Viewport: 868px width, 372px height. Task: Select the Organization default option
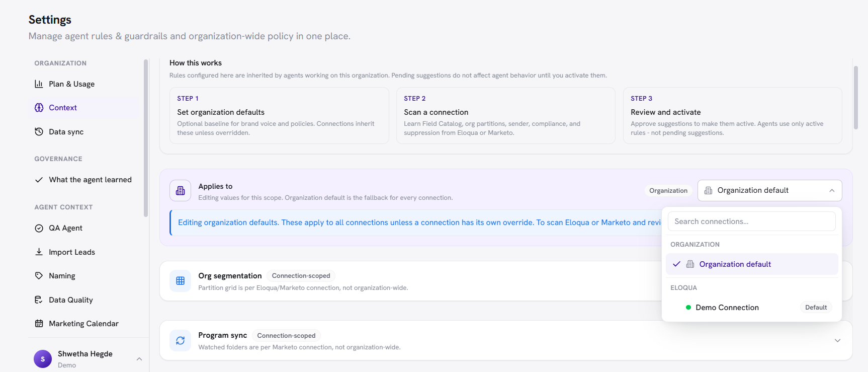coord(752,264)
